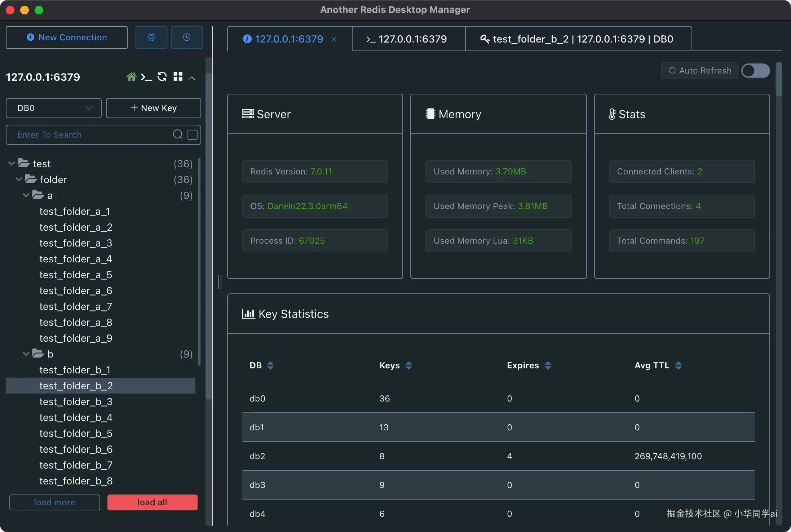Switch to grid view of keys
The height and width of the screenshot is (532, 791).
[178, 76]
